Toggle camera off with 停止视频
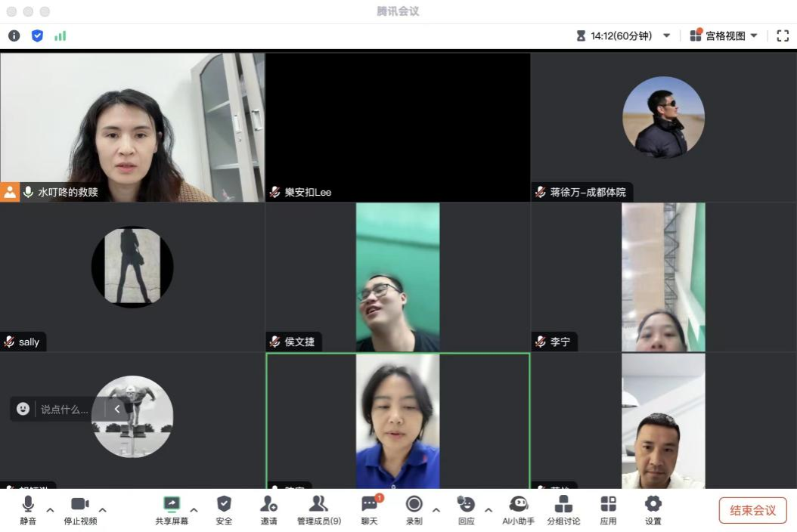 (80, 509)
